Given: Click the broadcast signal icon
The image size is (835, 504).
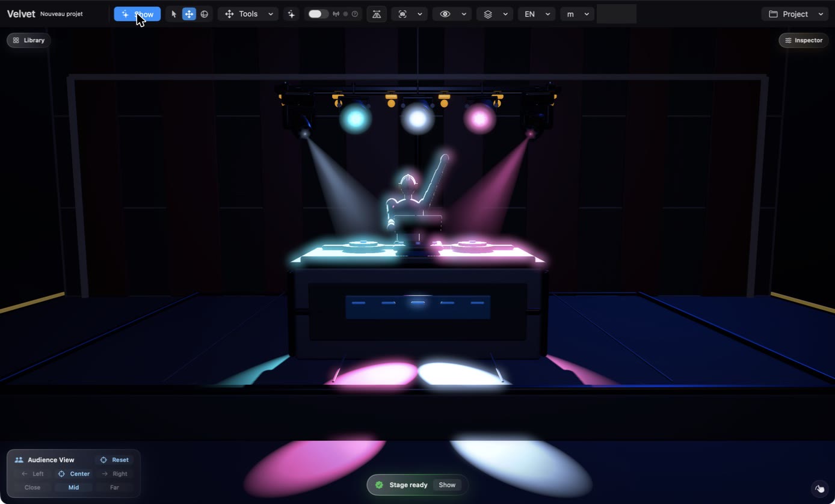Looking at the screenshot, I should point(336,14).
